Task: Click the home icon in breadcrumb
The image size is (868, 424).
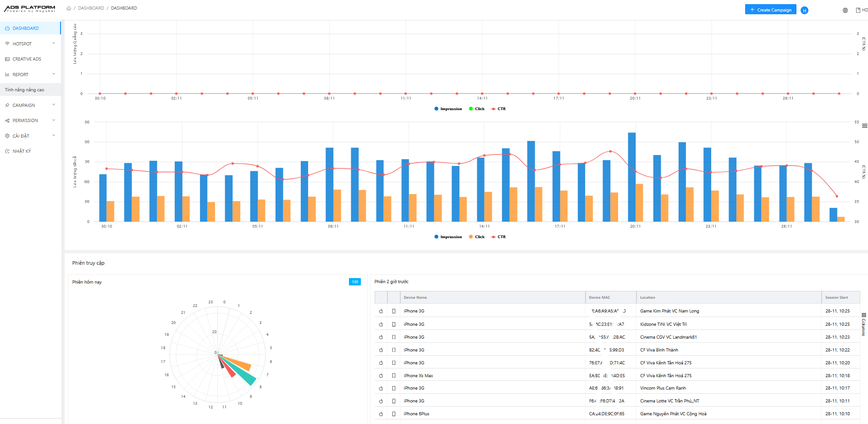Action: pos(69,8)
